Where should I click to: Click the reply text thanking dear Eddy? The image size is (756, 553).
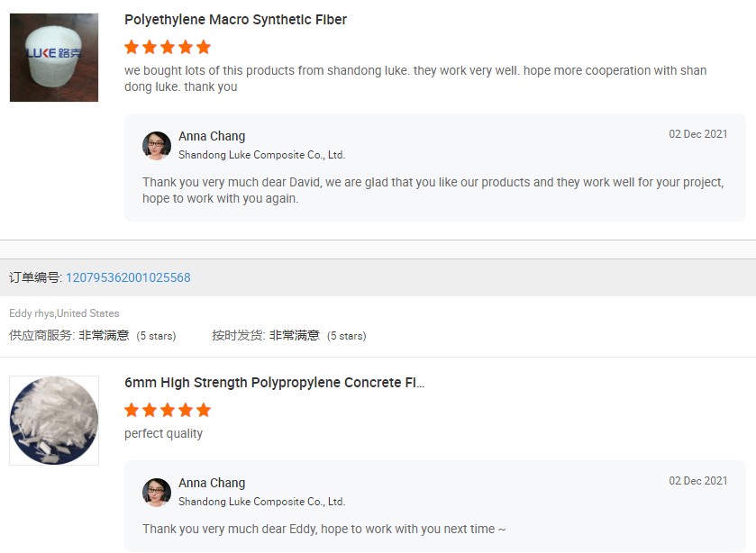[324, 529]
